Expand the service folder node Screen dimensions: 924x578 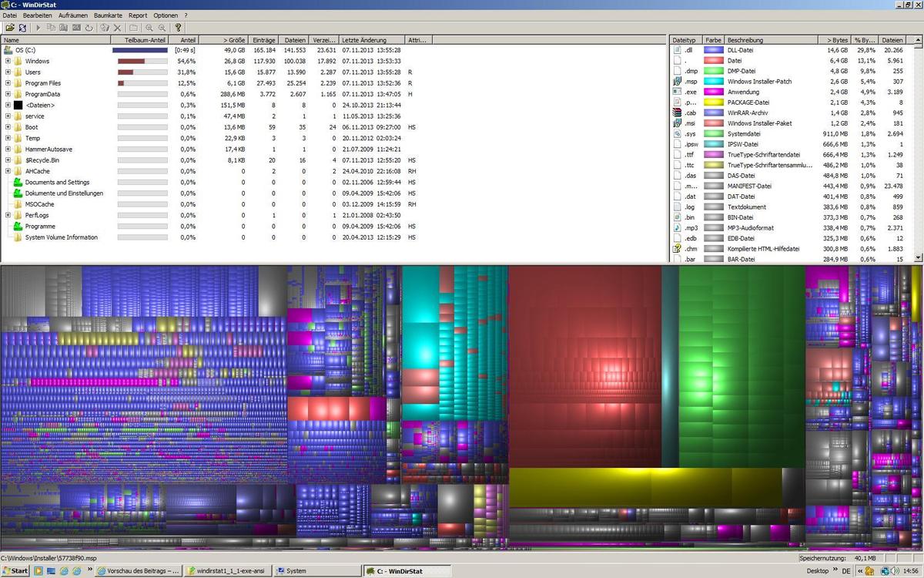[x=8, y=116]
